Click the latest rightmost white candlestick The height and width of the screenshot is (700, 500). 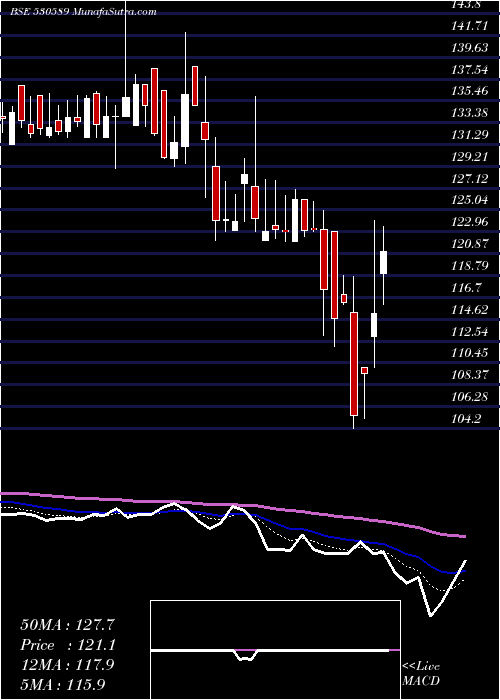pyautogui.click(x=383, y=262)
